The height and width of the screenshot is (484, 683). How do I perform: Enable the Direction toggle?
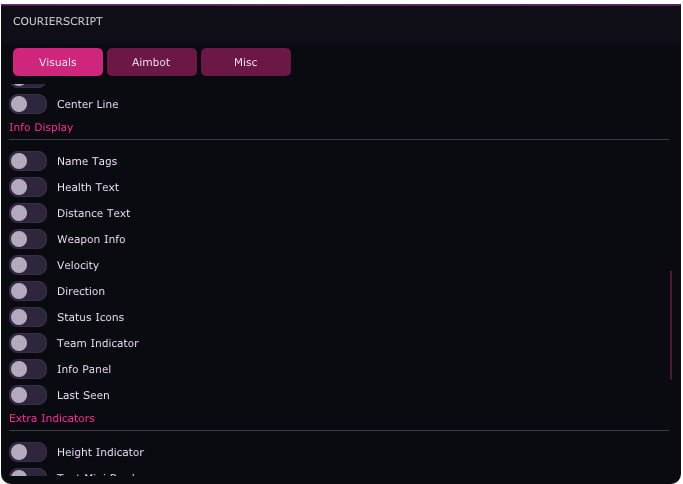click(28, 291)
